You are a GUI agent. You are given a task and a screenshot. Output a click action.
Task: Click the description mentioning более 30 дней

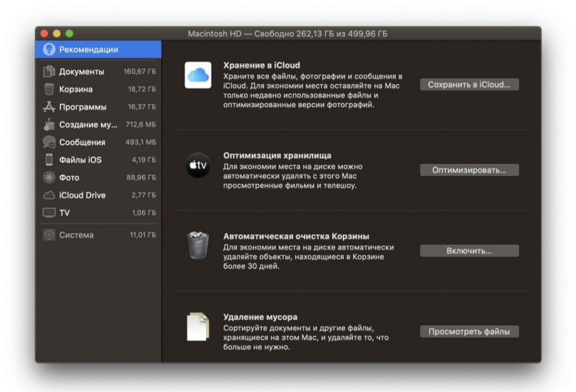[309, 257]
